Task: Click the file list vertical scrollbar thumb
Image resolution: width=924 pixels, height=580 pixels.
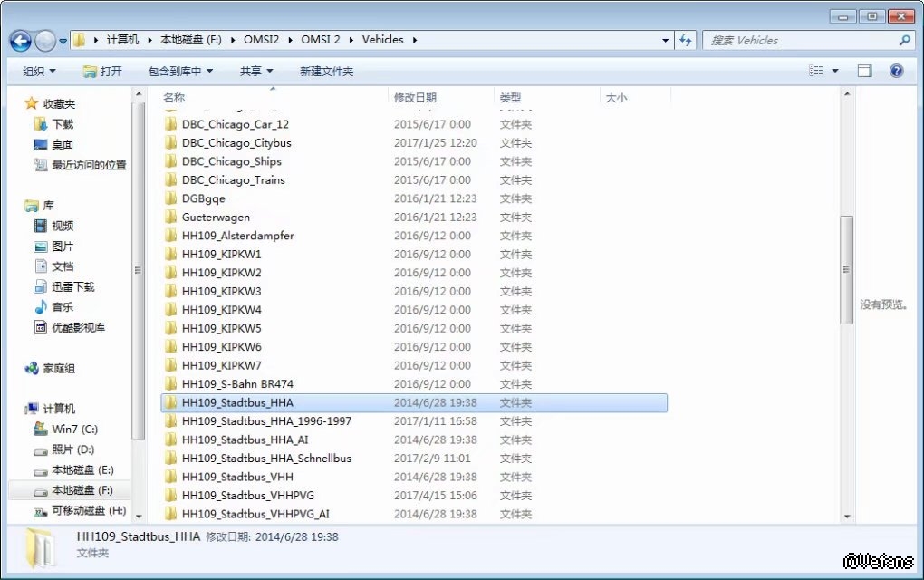Action: click(847, 269)
